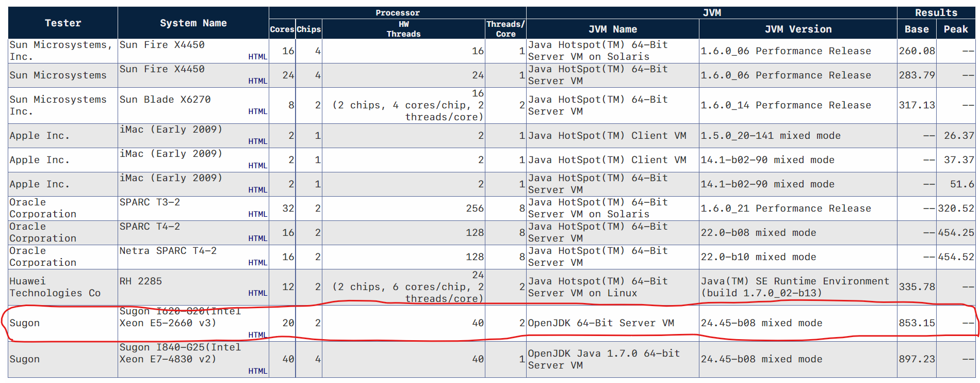This screenshot has width=980, height=383.
Task: Open HTML link for 24-core Sun Fire X4450
Action: click(x=257, y=81)
